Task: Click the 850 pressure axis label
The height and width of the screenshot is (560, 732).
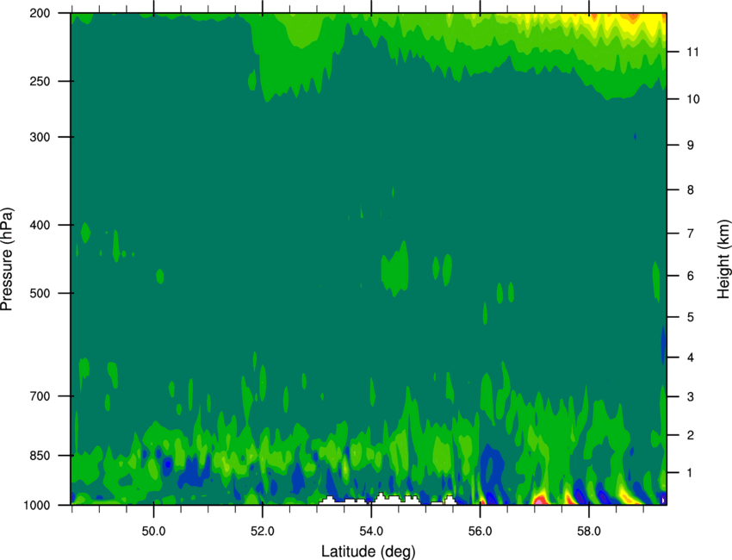Action: (x=40, y=456)
